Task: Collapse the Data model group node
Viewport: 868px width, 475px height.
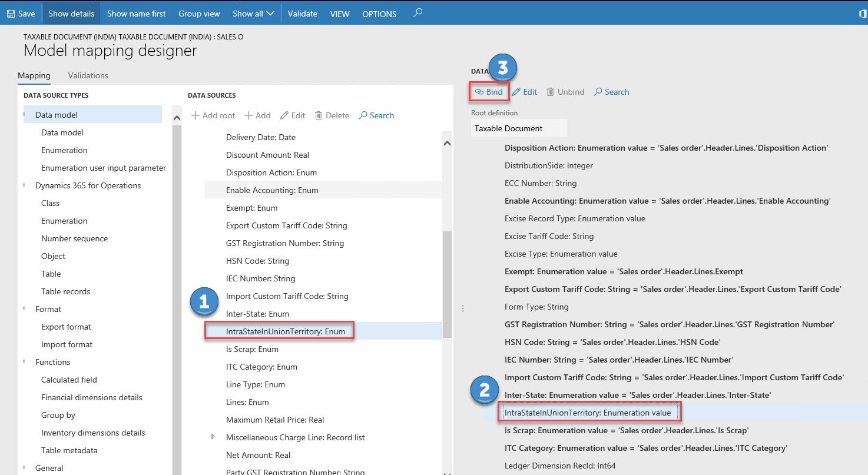Action: click(x=25, y=114)
